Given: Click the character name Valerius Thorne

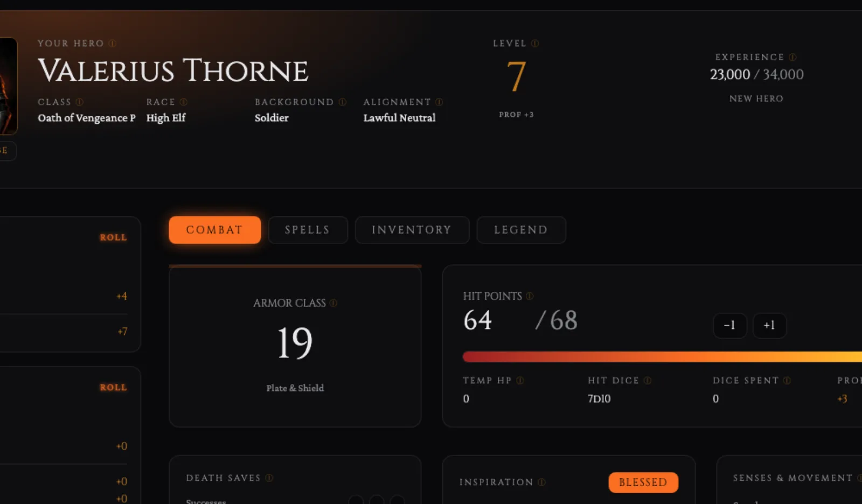Looking at the screenshot, I should coord(173,71).
